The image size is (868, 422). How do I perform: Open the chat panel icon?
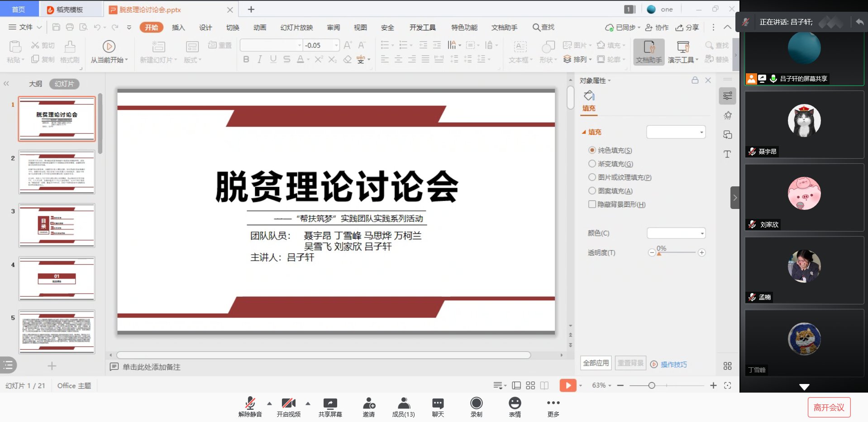click(x=438, y=403)
